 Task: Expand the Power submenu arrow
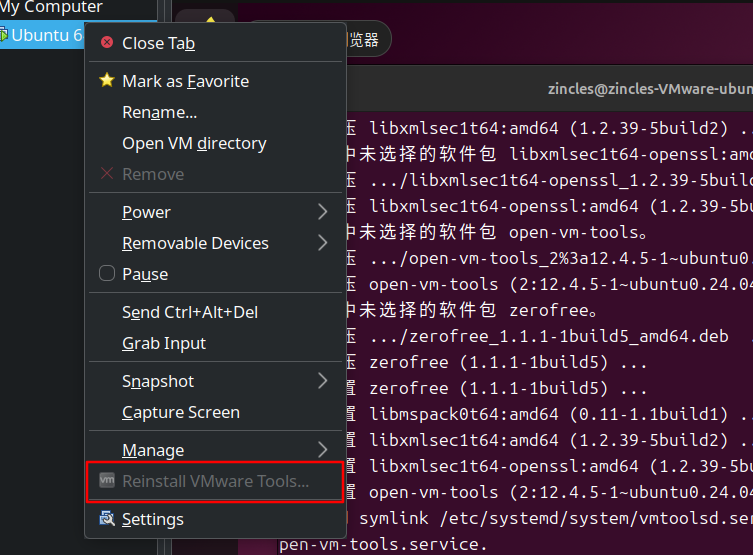tap(323, 212)
